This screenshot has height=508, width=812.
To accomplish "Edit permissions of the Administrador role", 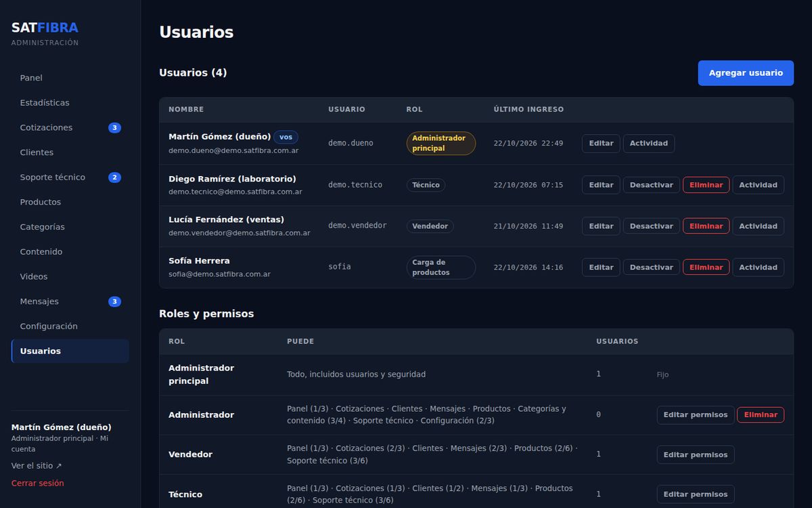I will tap(696, 415).
